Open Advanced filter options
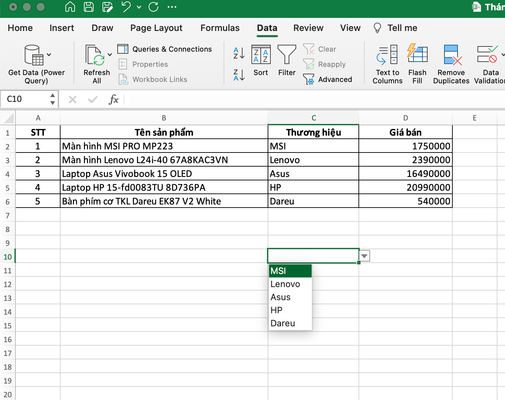 click(328, 79)
